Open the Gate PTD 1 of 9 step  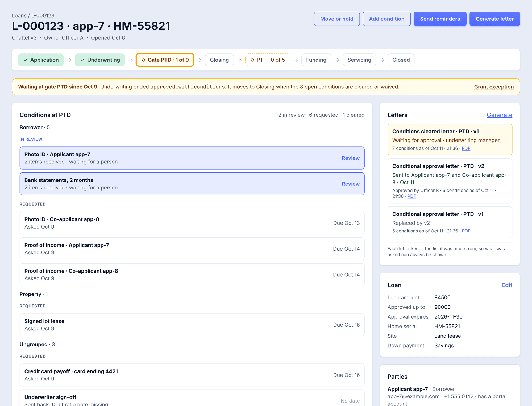[165, 60]
